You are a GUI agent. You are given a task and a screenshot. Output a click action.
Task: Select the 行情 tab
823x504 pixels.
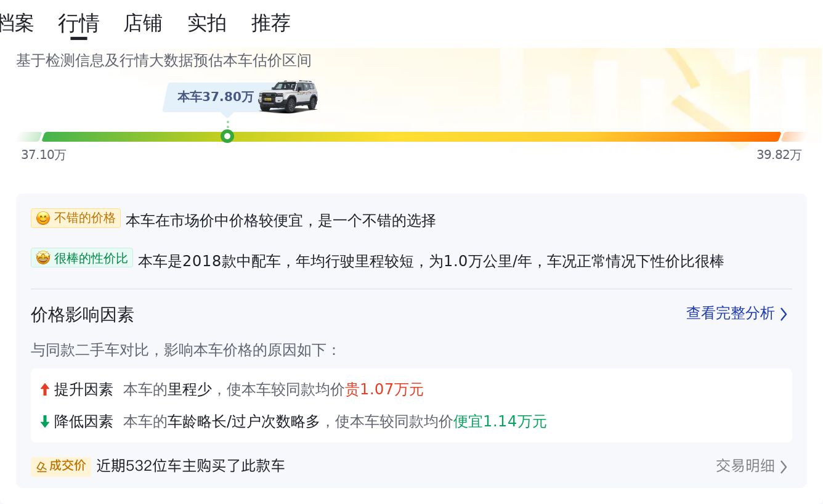pos(78,23)
